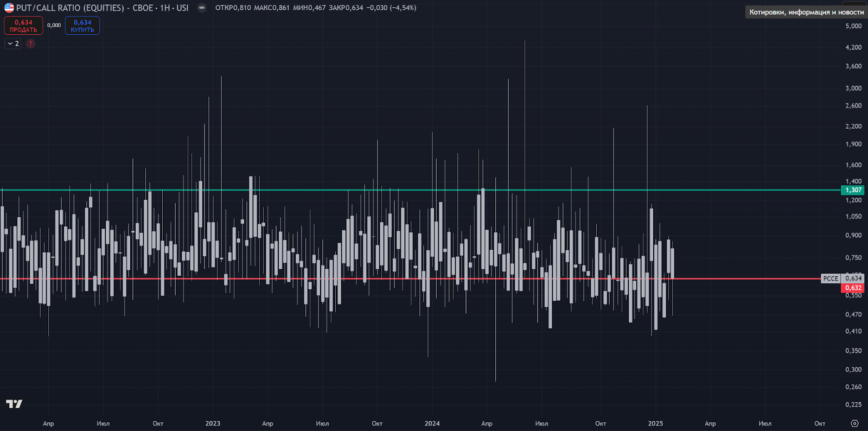Click the 2,200 price scale label
Image resolution: width=868 pixels, height=431 pixels.
click(x=853, y=126)
